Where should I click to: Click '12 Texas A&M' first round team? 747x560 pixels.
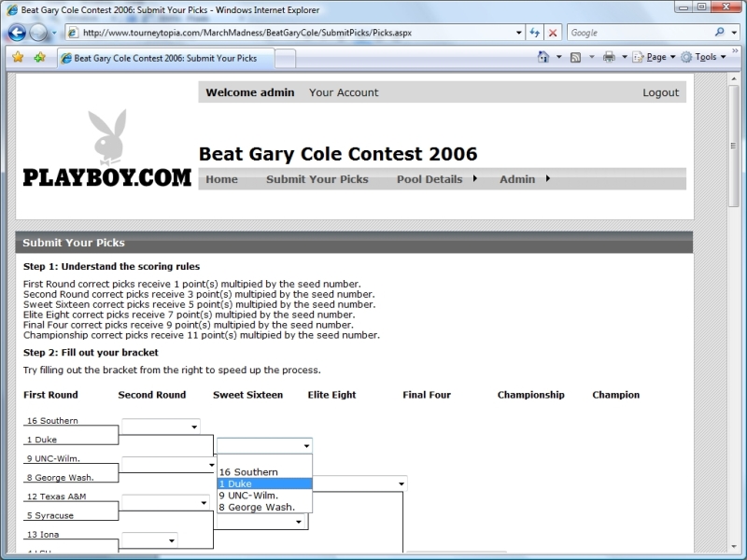pos(56,497)
